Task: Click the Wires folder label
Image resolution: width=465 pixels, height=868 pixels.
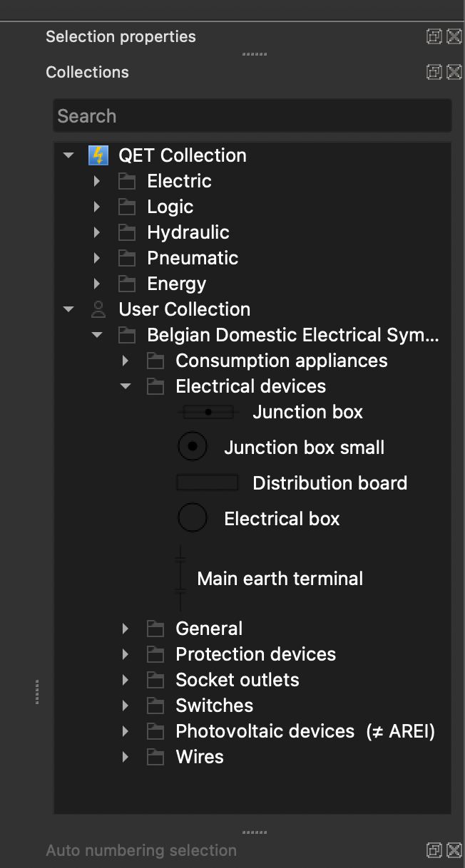Action: [200, 757]
